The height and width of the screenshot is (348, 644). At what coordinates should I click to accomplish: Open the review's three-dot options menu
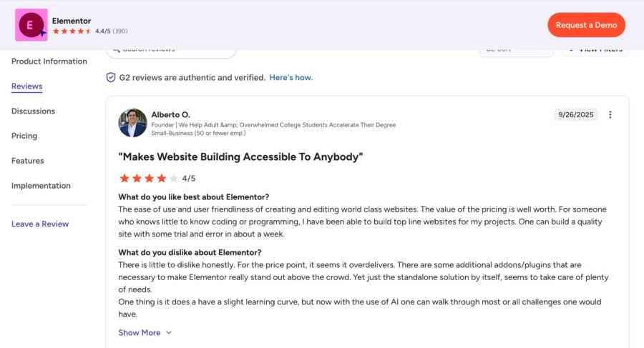coord(610,115)
